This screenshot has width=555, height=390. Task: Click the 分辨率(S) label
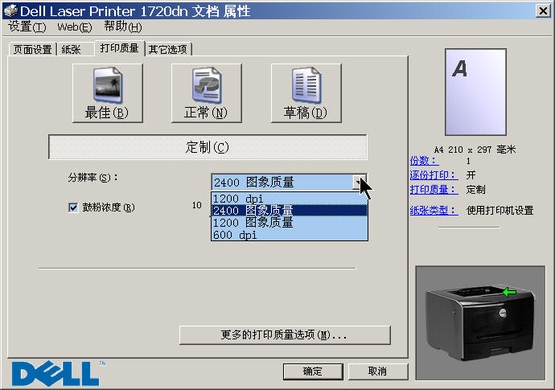coord(93,177)
